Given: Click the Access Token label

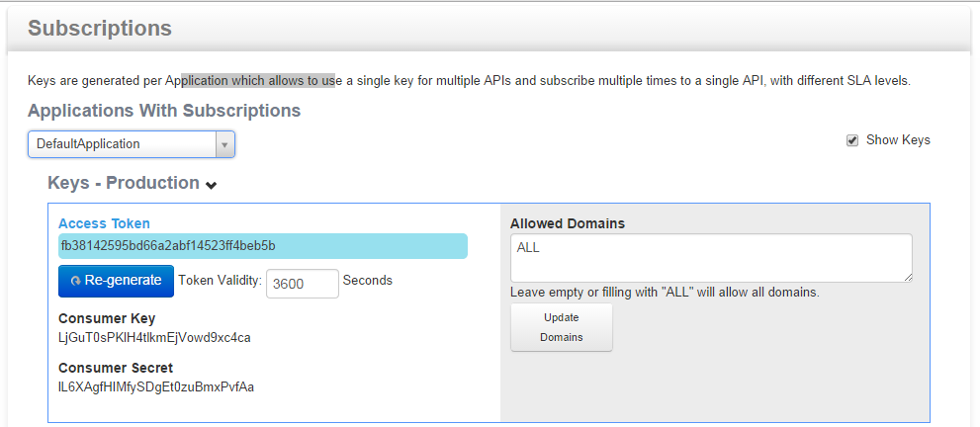Looking at the screenshot, I should tap(104, 223).
